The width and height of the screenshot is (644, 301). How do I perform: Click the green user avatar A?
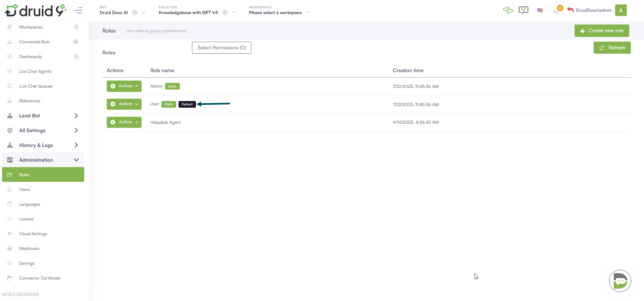click(x=621, y=10)
